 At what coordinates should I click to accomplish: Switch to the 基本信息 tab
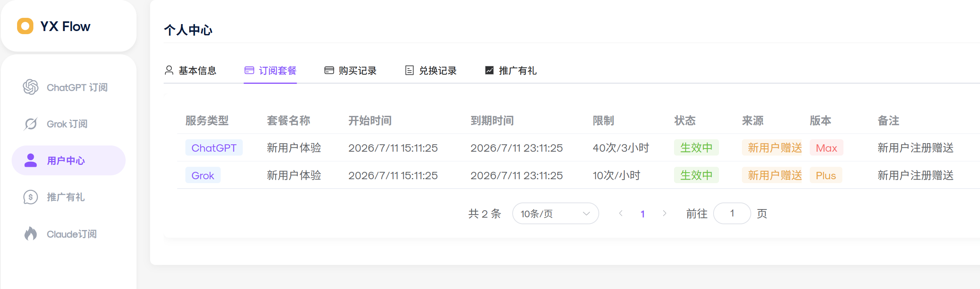pos(190,71)
